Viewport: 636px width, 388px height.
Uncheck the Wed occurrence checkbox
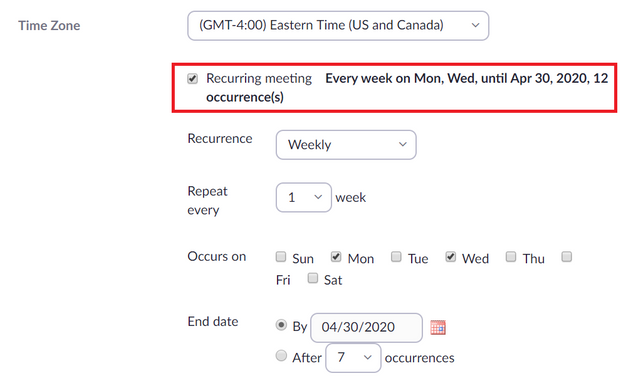(451, 257)
